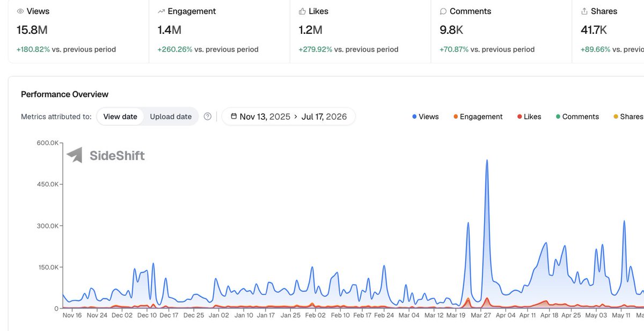This screenshot has height=331, width=644.
Task: Click the 1.4M engagement total
Action: [x=171, y=30]
